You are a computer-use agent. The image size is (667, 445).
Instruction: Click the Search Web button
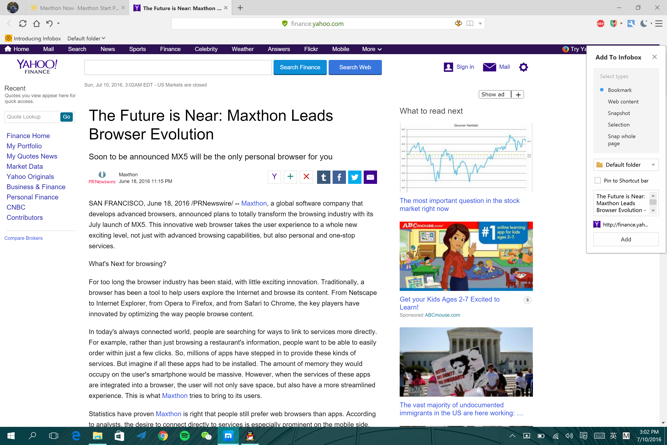(x=355, y=67)
